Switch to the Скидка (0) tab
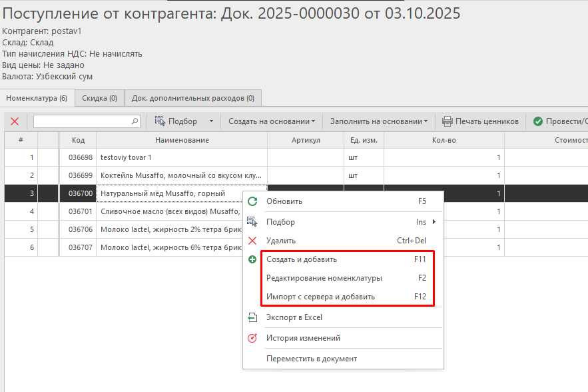 [99, 98]
